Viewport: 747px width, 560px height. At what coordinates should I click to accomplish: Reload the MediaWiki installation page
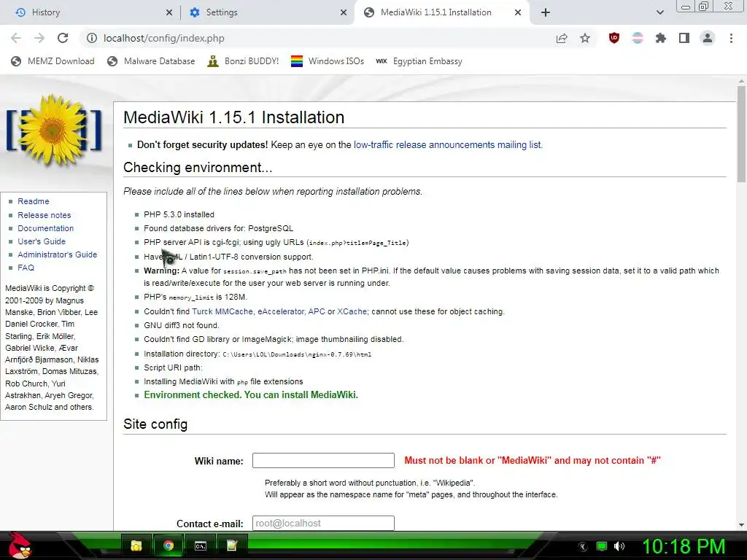coord(63,38)
